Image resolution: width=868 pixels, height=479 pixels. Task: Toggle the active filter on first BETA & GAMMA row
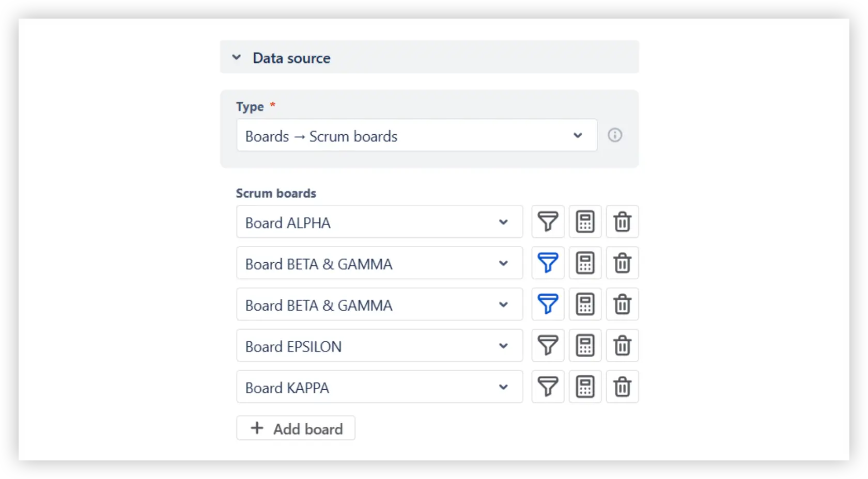pyautogui.click(x=548, y=263)
